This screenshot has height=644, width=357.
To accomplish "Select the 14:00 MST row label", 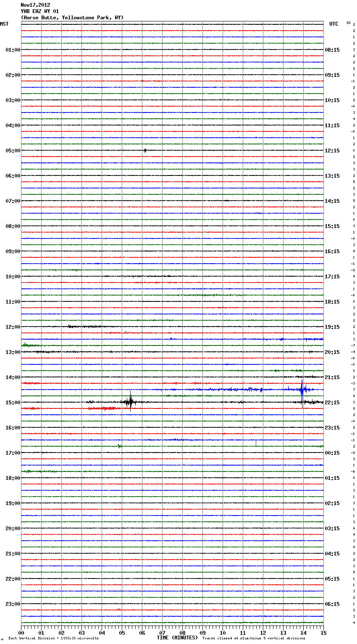I will 13,377.
